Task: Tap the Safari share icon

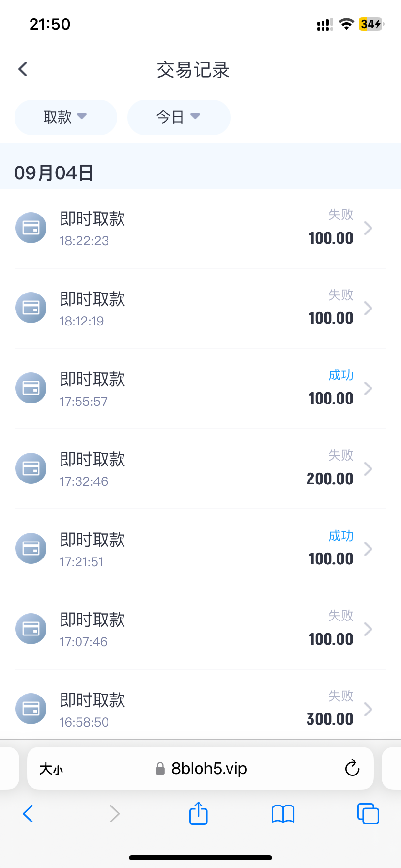Action: [x=198, y=813]
